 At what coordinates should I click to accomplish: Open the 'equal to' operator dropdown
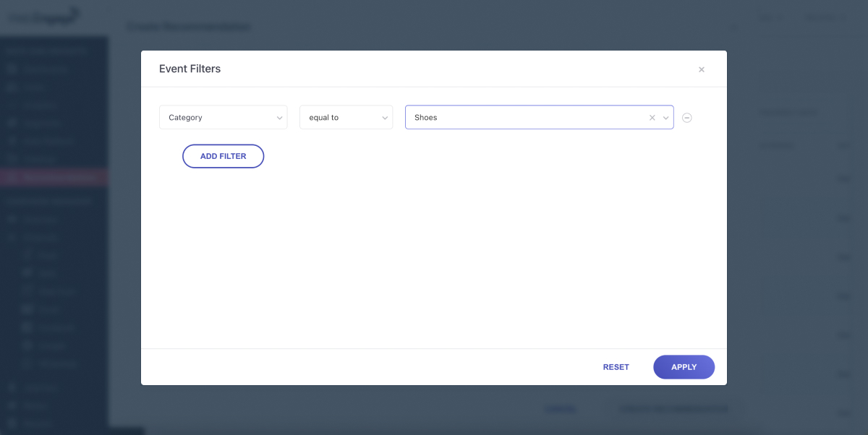click(346, 118)
